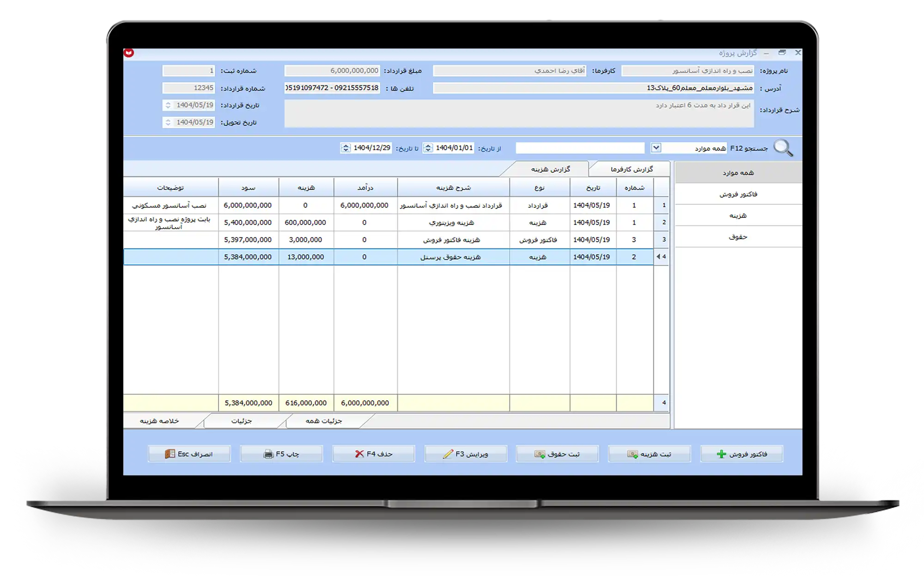
Task: Switch to the employer report tab
Action: pos(632,169)
